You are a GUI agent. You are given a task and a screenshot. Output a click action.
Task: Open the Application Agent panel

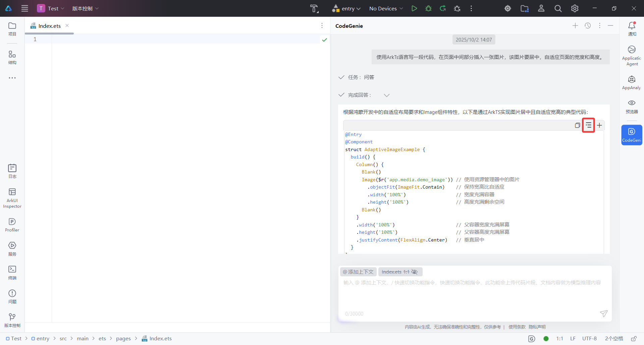point(632,56)
